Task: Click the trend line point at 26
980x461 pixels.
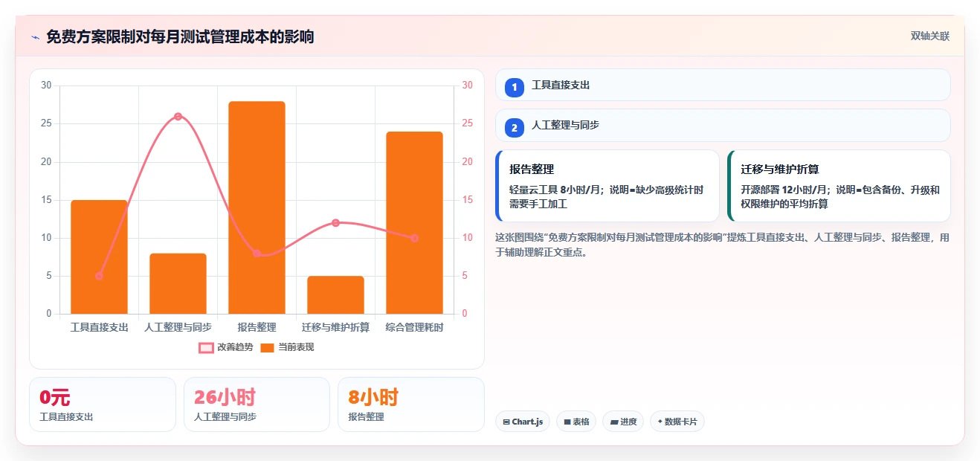Action: [178, 117]
